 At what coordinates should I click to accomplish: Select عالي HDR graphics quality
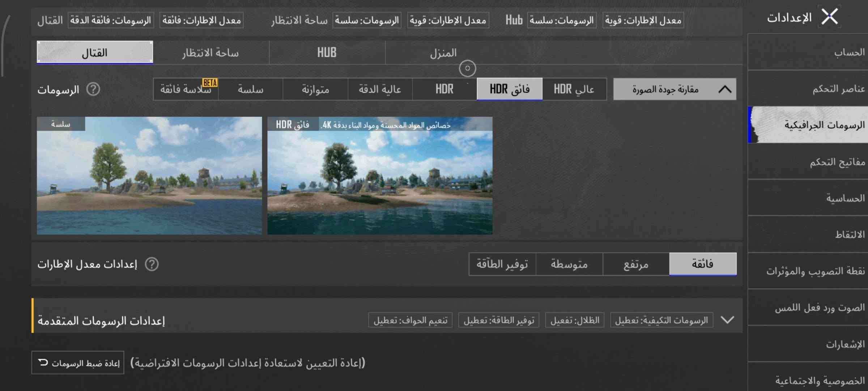coord(574,89)
